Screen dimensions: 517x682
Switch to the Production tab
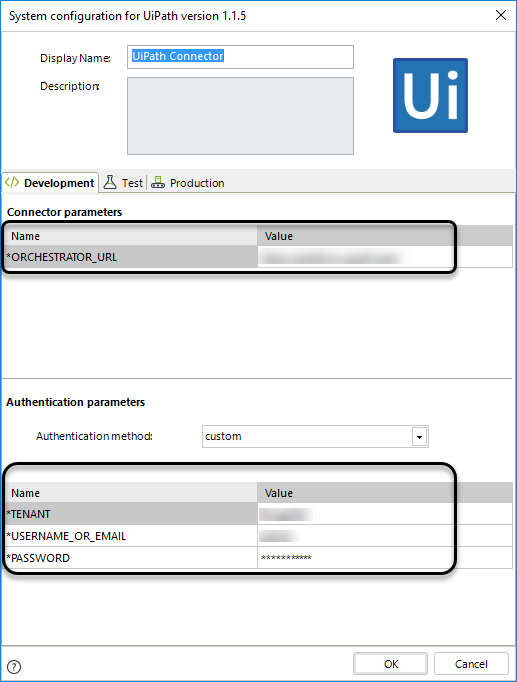(x=188, y=183)
